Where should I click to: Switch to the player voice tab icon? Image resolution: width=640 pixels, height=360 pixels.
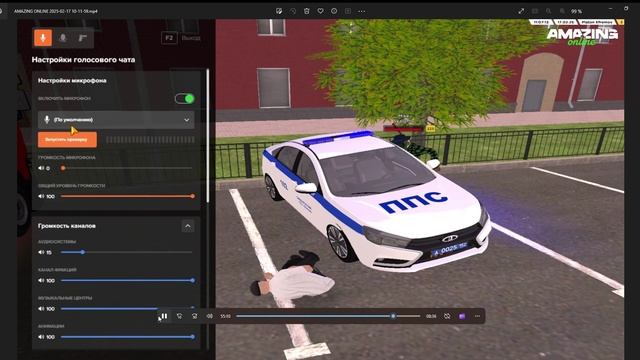point(63,38)
